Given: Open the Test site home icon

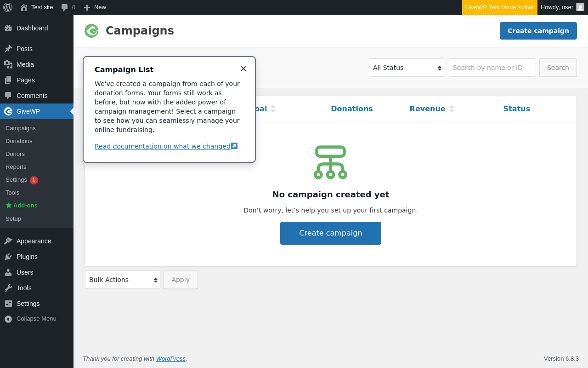Looking at the screenshot, I should point(24,7).
